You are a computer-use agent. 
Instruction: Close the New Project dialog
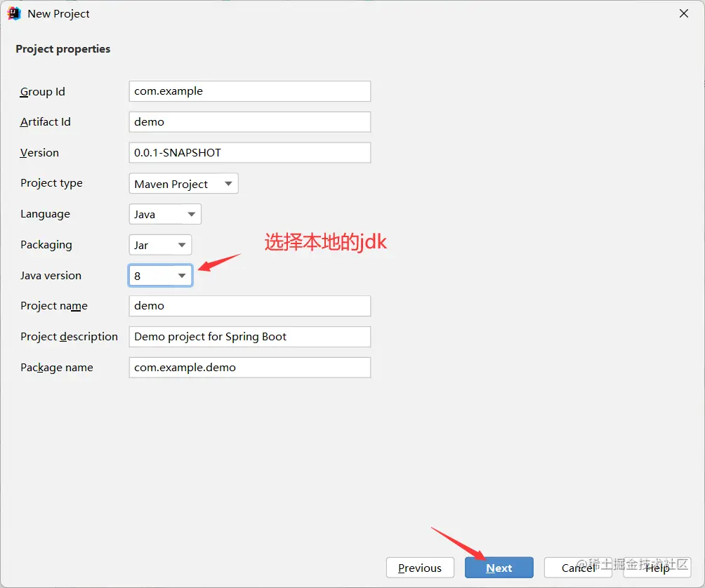pyautogui.click(x=684, y=13)
